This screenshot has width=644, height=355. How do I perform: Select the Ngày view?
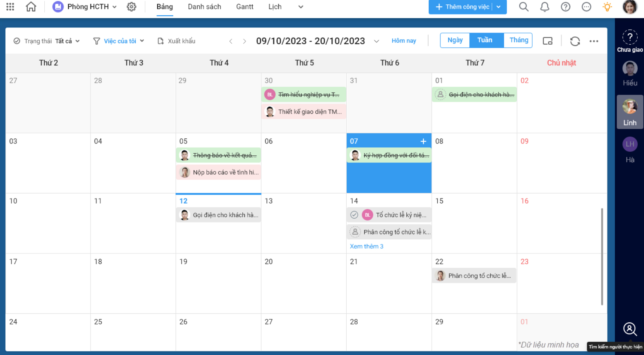point(455,40)
